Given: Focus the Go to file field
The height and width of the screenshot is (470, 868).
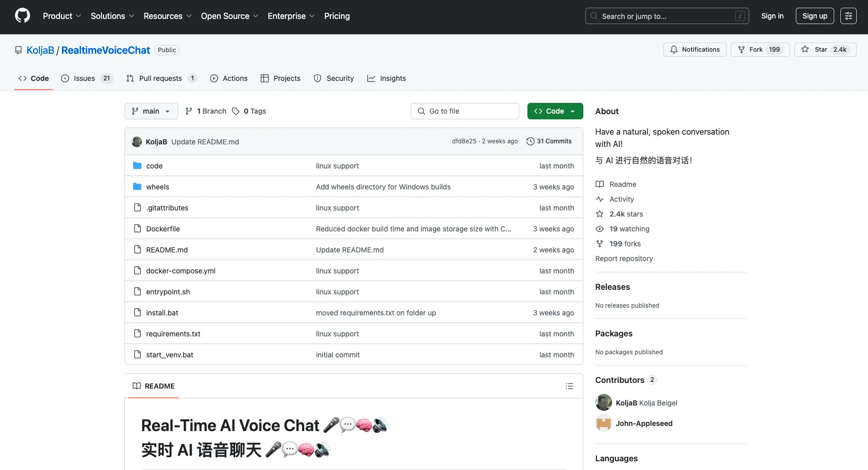Looking at the screenshot, I should pos(465,111).
